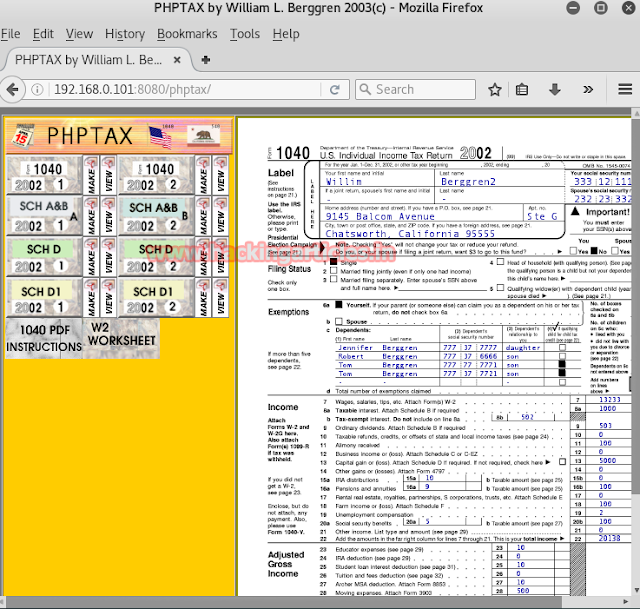The height and width of the screenshot is (609, 640).
Task: Click VIEW icon for SCH D1 form 2
Action: click(221, 296)
